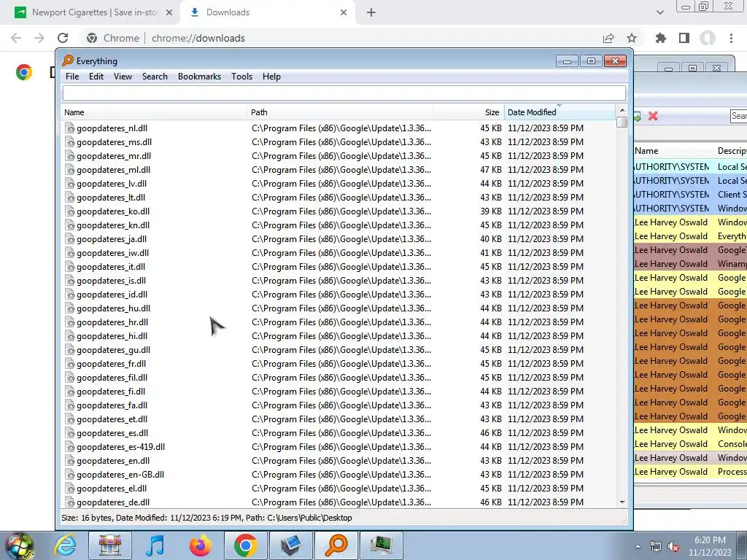Click the Everything scrollbar down arrow
The width and height of the screenshot is (747, 560).
point(622,502)
